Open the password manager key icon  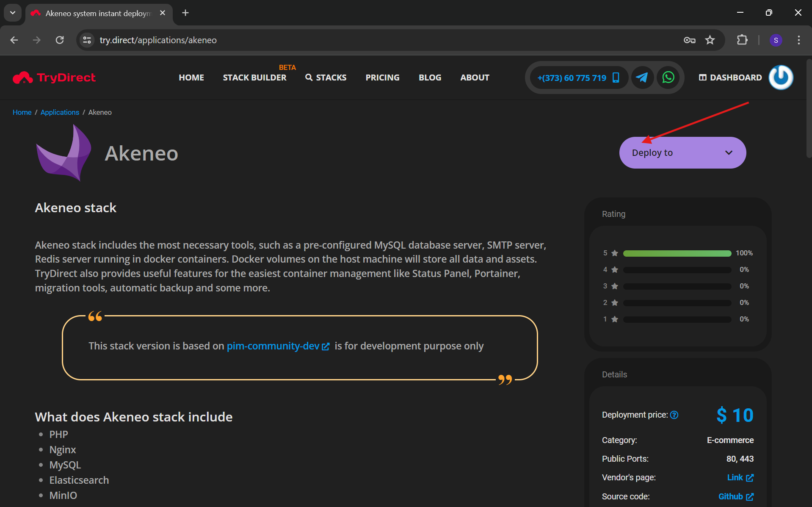tap(690, 40)
